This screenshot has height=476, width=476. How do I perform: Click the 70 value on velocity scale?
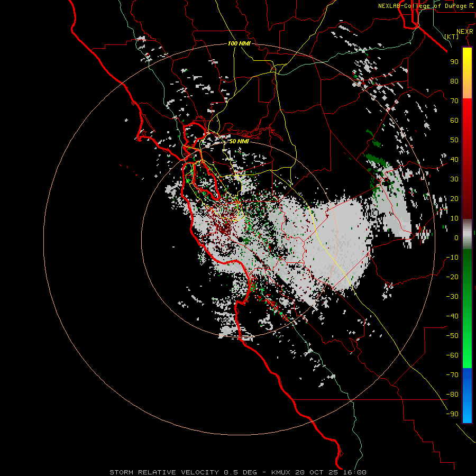pyautogui.click(x=454, y=101)
